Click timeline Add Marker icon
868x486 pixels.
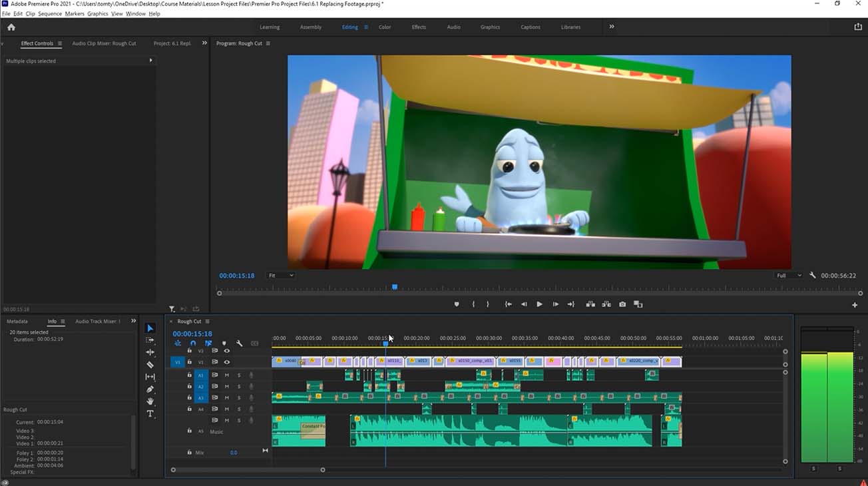pos(224,344)
